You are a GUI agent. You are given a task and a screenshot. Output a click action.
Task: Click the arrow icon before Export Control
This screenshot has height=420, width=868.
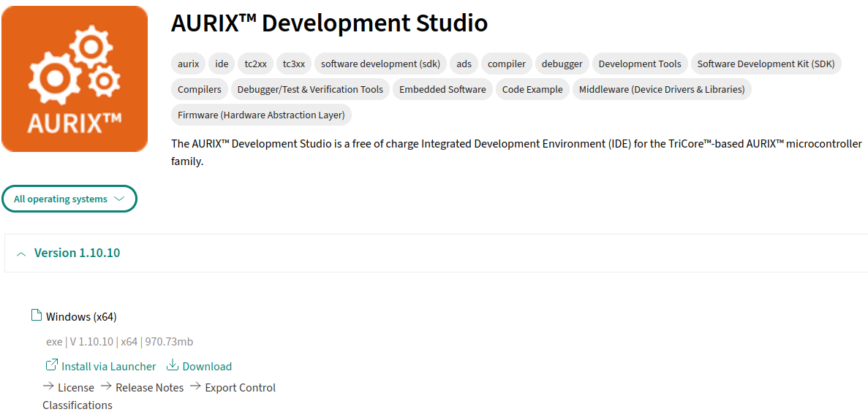pyautogui.click(x=195, y=386)
